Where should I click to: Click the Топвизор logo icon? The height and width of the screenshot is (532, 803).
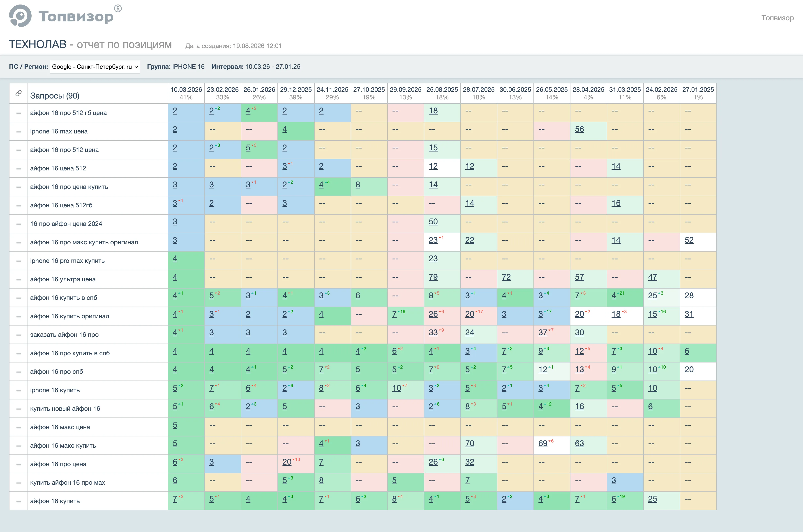click(x=20, y=16)
